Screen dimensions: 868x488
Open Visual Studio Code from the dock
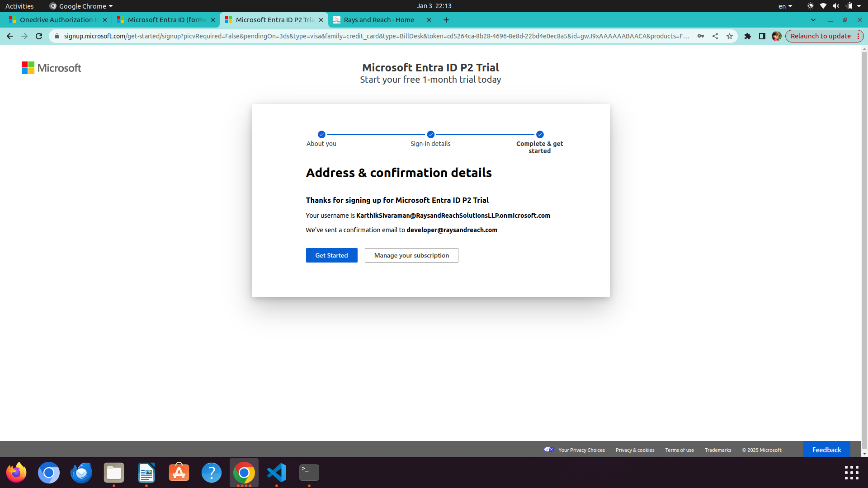coord(277,473)
